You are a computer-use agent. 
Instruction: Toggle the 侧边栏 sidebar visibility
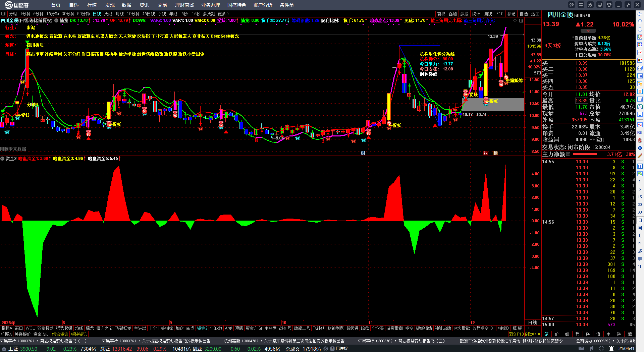point(533,334)
